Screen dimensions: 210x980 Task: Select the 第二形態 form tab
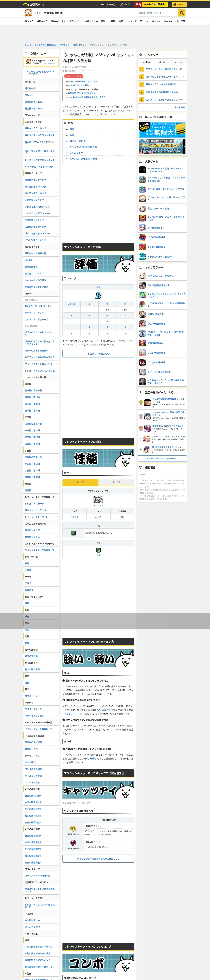pos(116,482)
